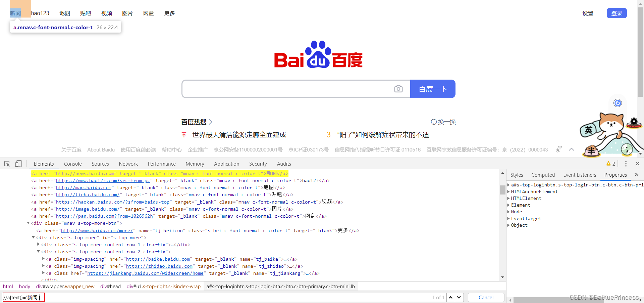Open the 贴吧 navigation link
Screen dimensions: 644x303
click(x=86, y=13)
